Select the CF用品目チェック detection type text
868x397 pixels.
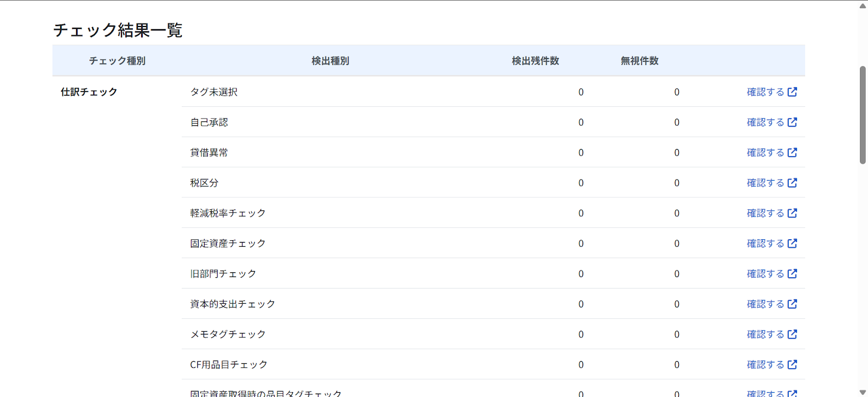tap(229, 366)
